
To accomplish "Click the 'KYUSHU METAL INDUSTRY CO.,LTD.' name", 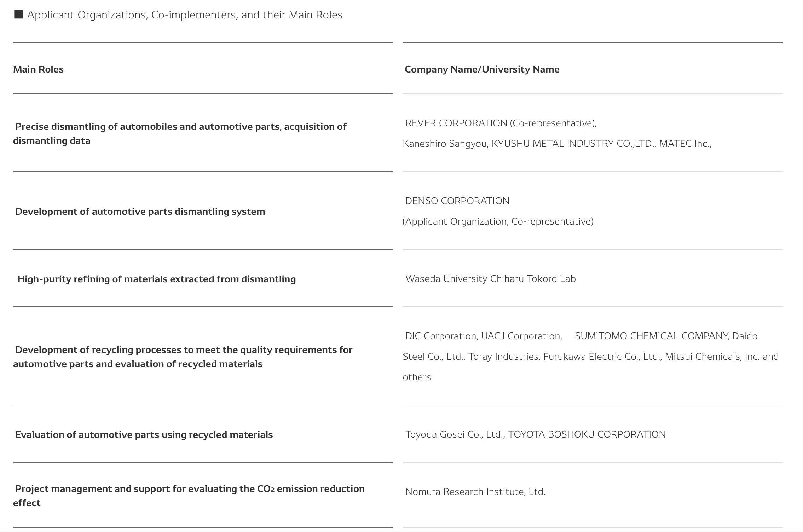I will [x=573, y=144].
